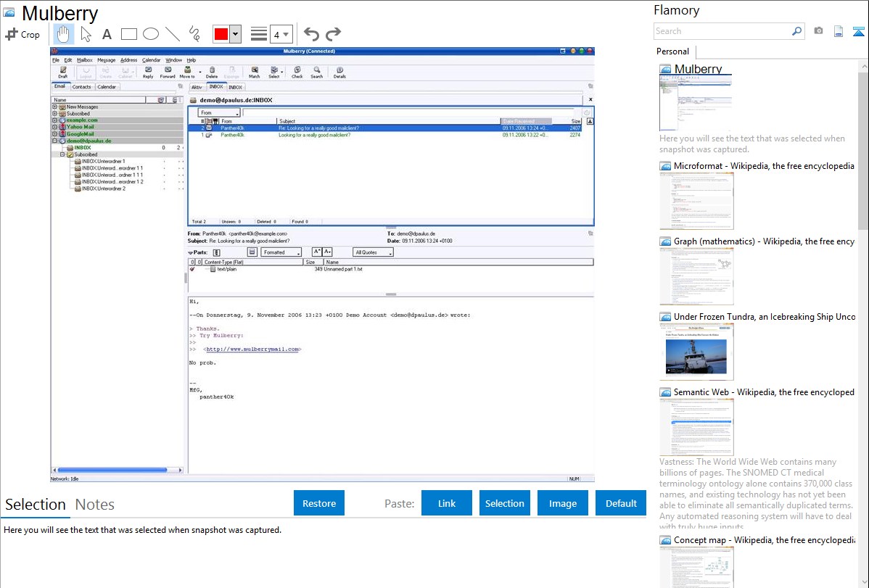Open the Personal tab in Flamory
869x588 pixels.
673,51
